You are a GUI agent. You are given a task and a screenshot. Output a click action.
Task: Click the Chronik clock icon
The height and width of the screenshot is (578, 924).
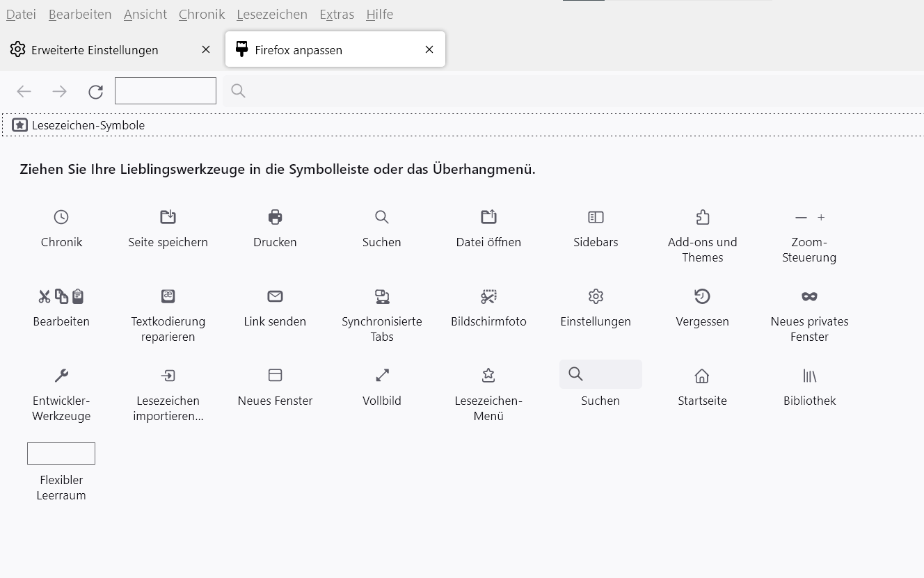coord(61,217)
